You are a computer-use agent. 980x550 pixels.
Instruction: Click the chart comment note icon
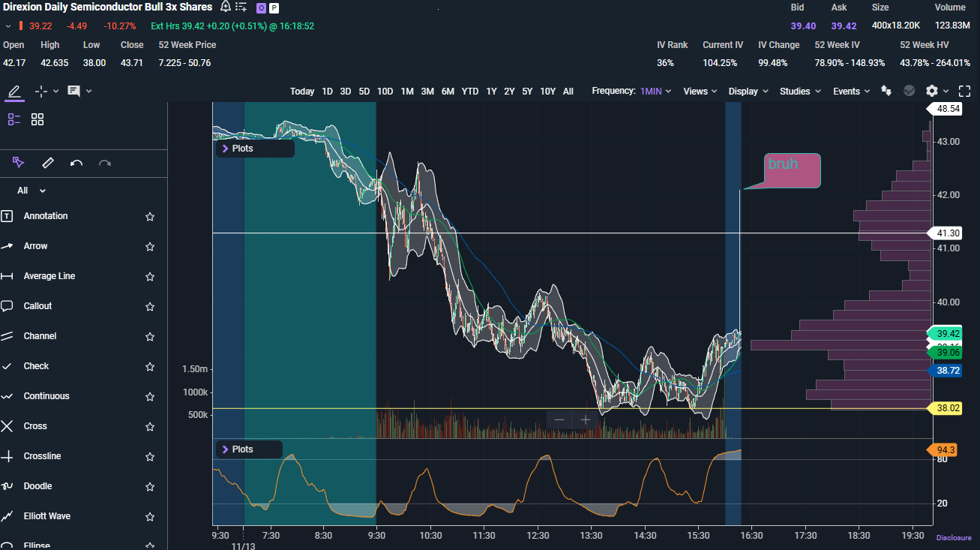click(73, 92)
